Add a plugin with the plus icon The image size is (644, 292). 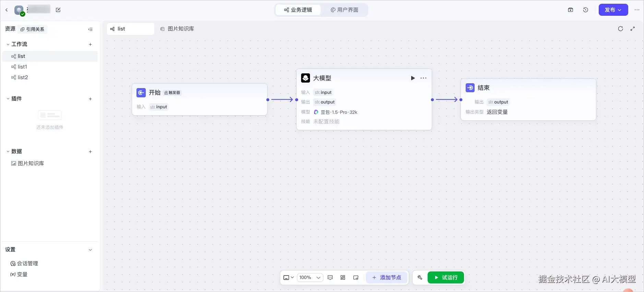pos(91,99)
